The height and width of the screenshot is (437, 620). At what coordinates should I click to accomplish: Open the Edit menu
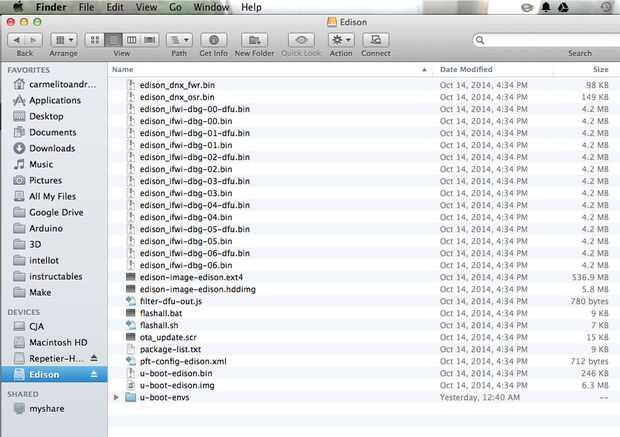115,7
